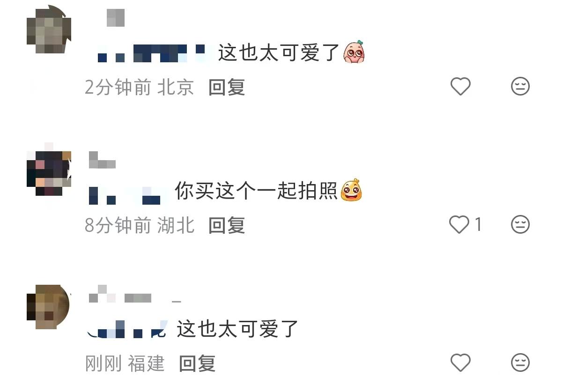Tap the username above the Fujian comment

point(134,296)
